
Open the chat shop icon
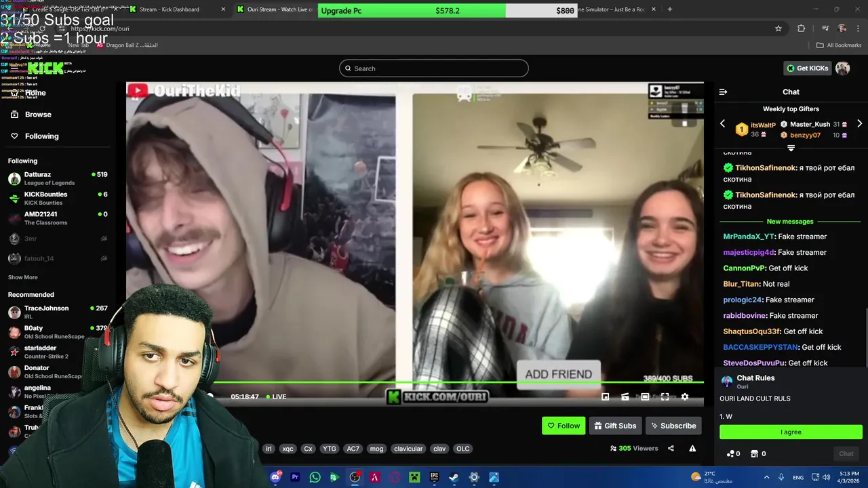[x=758, y=453]
